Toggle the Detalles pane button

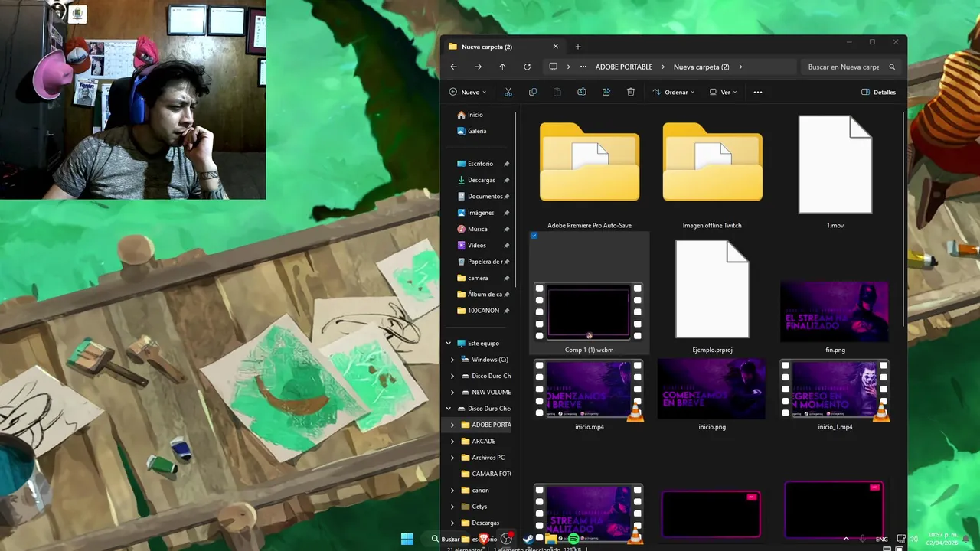(878, 92)
